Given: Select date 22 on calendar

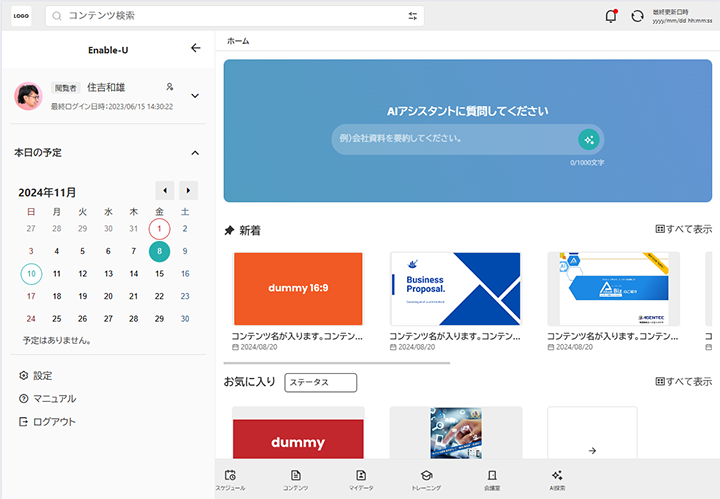Looking at the screenshot, I should click(x=159, y=296).
